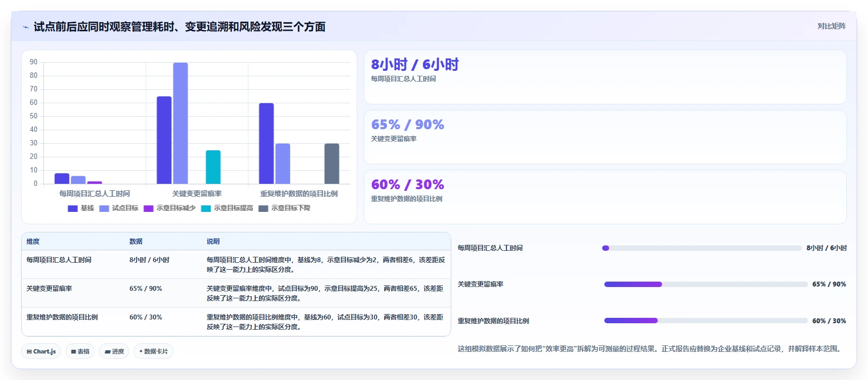Click the description starting 重复维护数据的项目比例维度中

pos(325,322)
